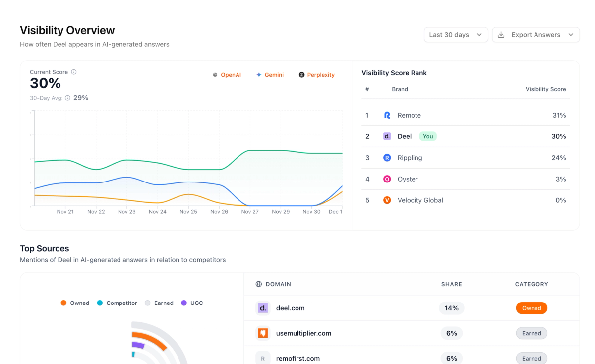Click the usemultiplier.com favicon
Screen dimensions: 595x364
[263, 333]
